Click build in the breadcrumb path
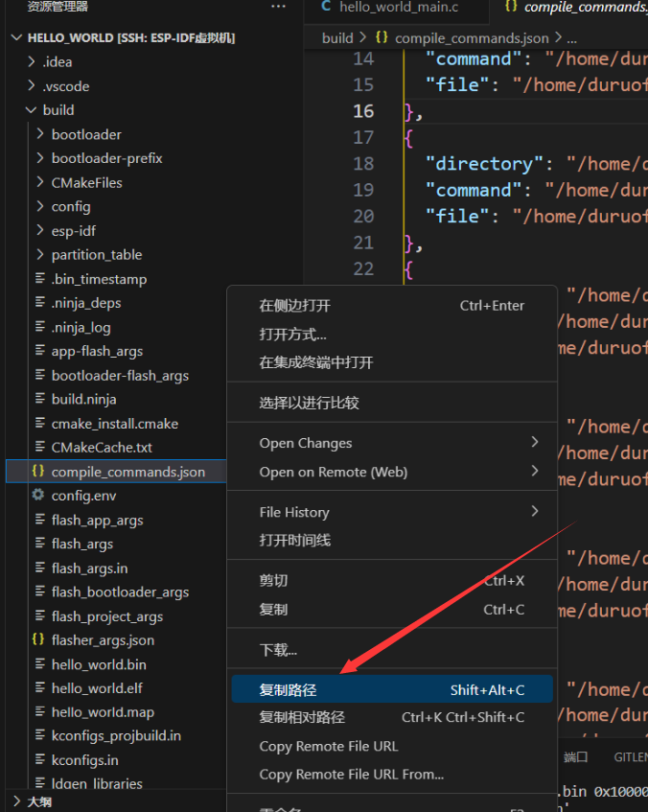Screen dimensions: 648x812 (337, 38)
